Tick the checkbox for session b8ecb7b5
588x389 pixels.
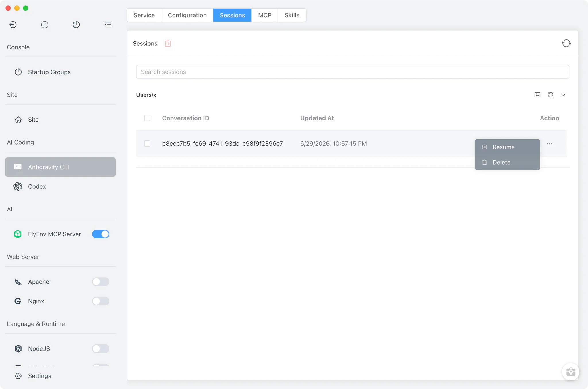pos(147,144)
